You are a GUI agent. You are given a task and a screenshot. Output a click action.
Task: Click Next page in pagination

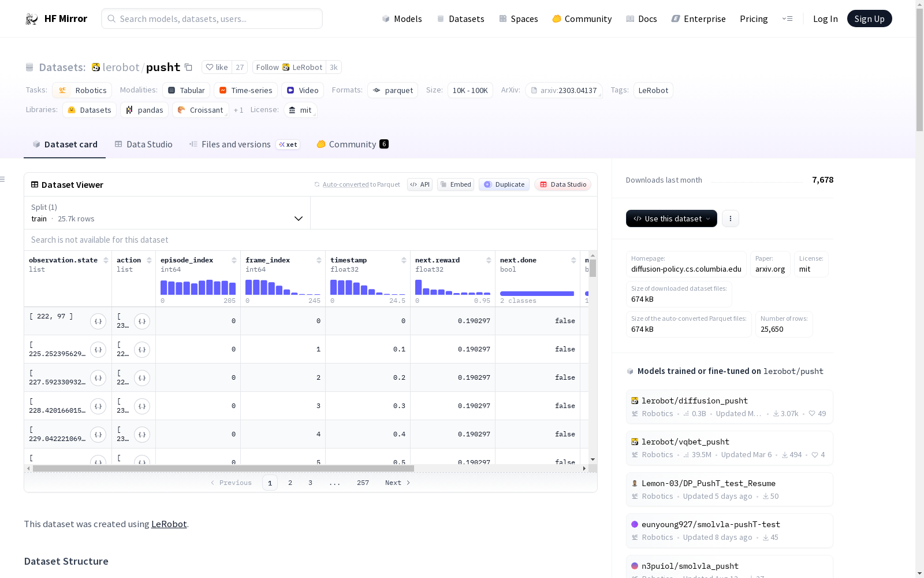coord(398,483)
